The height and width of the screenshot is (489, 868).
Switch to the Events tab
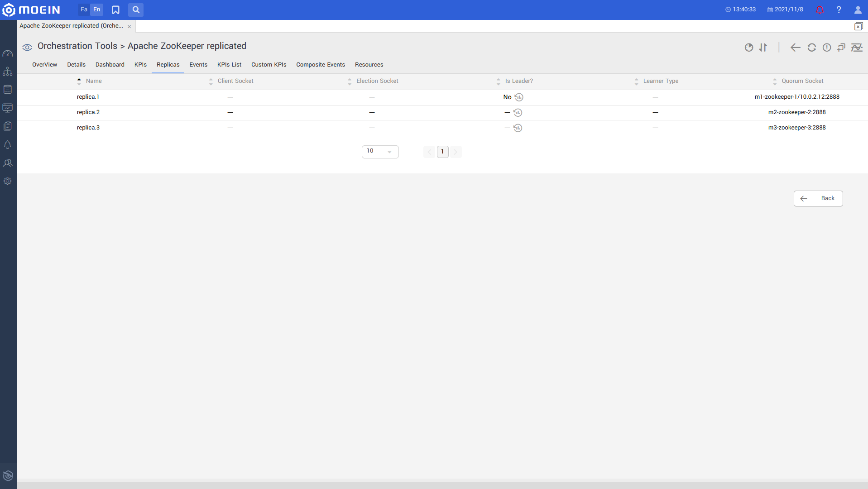pyautogui.click(x=198, y=65)
